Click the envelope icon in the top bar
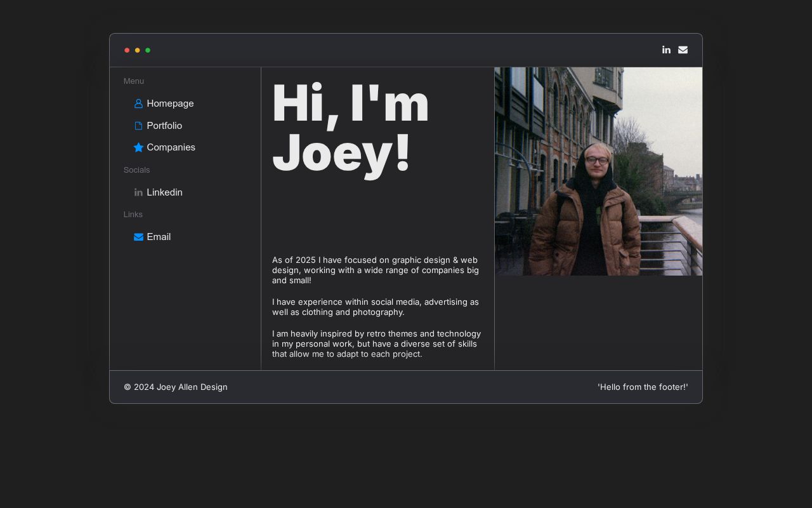Viewport: 812px width, 508px height. click(683, 50)
